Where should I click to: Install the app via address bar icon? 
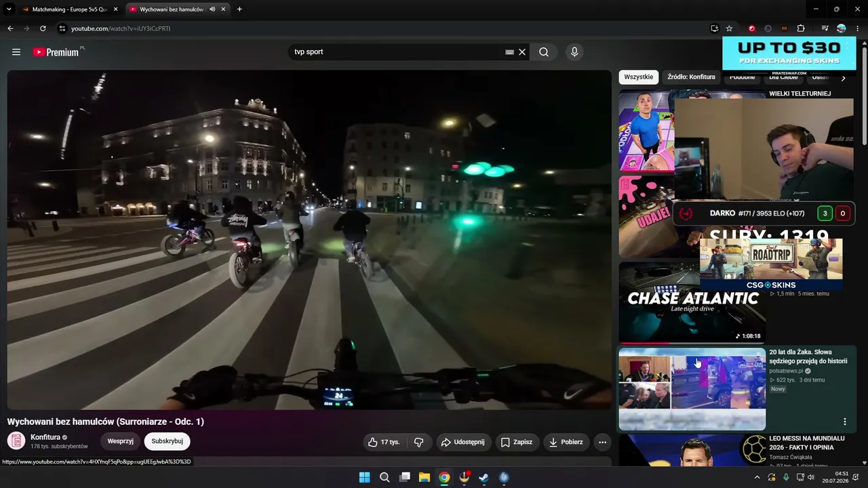coord(715,28)
